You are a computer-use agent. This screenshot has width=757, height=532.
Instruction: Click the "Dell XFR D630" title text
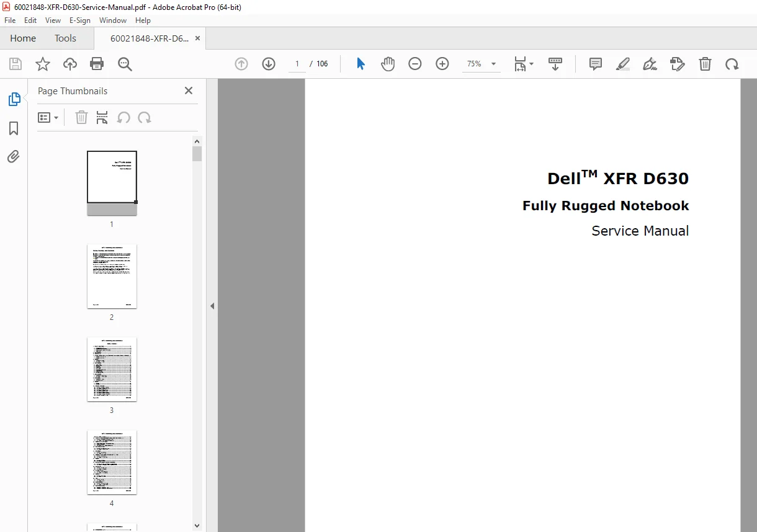tap(618, 178)
